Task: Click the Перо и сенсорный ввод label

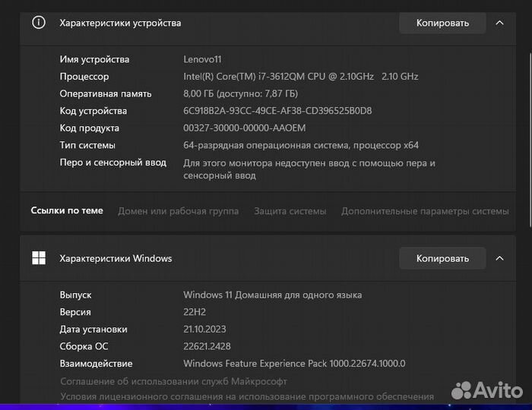Action: (113, 162)
